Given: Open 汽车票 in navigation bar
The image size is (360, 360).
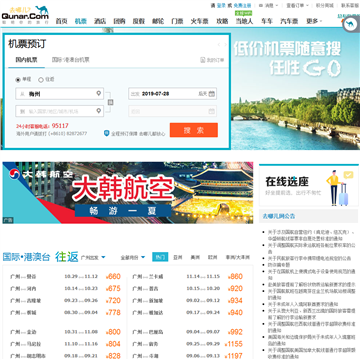Looking at the screenshot, I should (289, 21).
